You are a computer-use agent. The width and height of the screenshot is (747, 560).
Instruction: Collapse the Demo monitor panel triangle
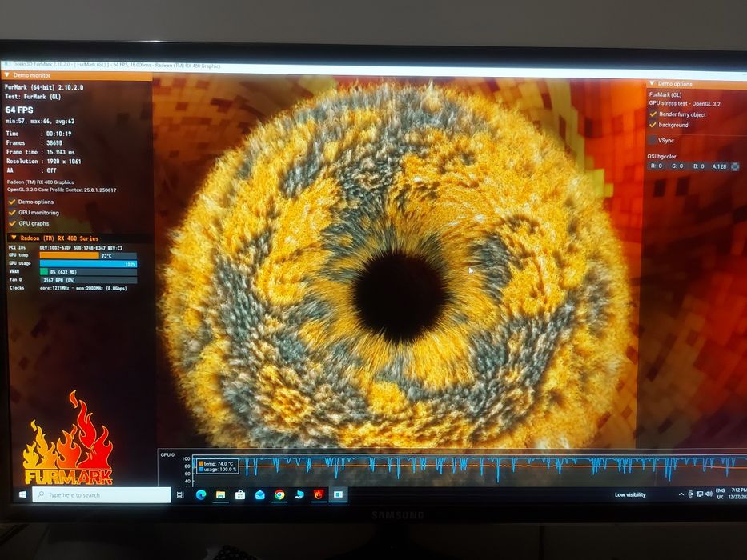tap(6, 74)
